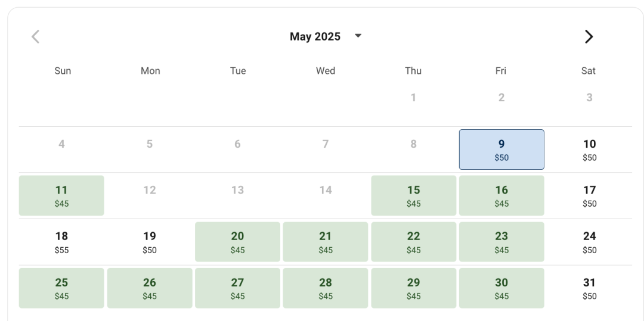The height and width of the screenshot is (321, 644).
Task: Pick Thursday May 15 at $45
Action: pyautogui.click(x=414, y=195)
